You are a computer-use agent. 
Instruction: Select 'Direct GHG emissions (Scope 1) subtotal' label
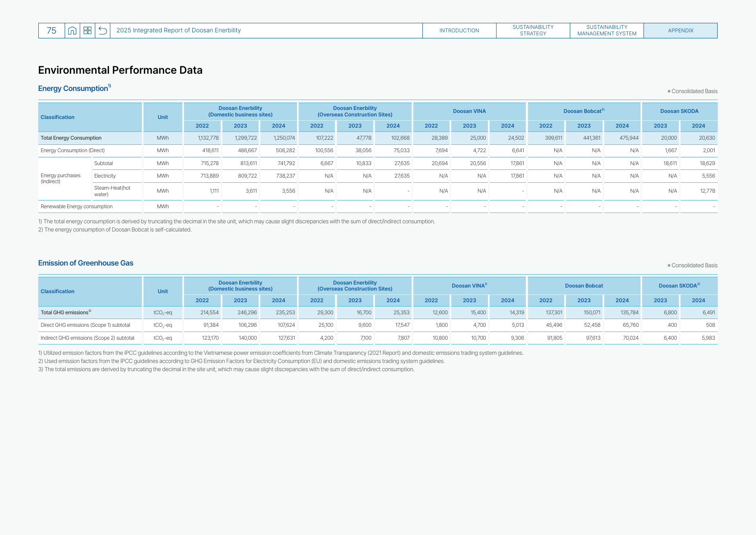85,325
